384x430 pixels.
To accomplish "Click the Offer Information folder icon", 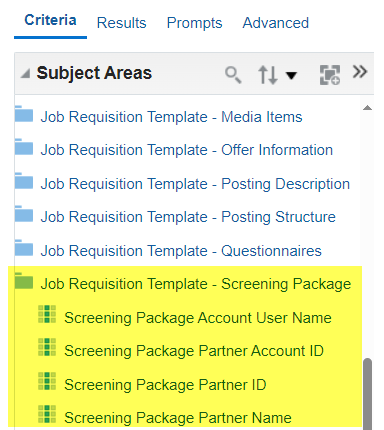I will (24, 147).
